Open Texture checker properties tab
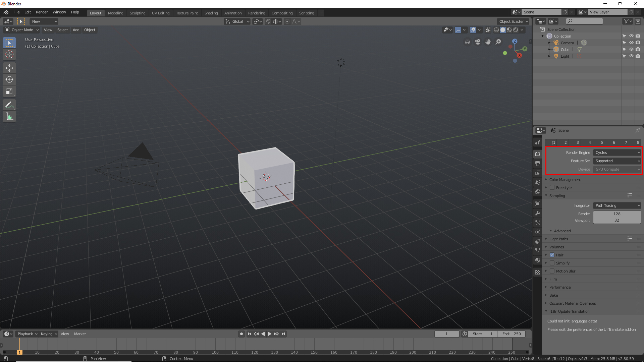 point(538,272)
